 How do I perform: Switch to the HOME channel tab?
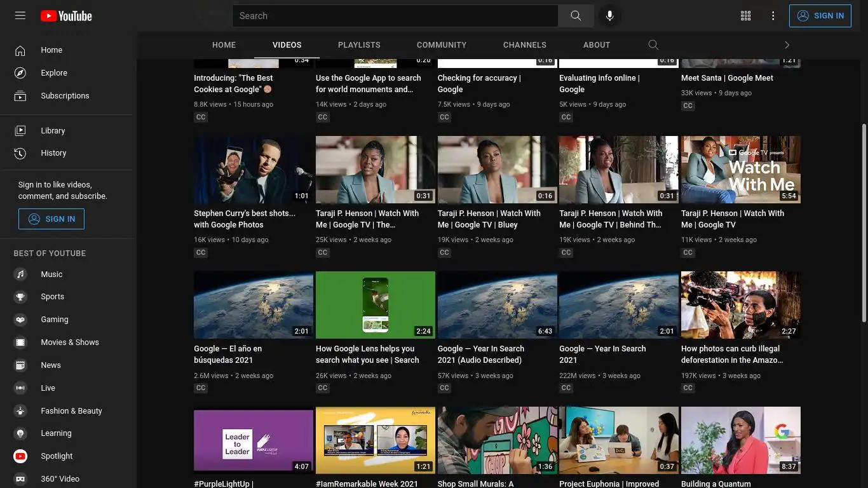(x=224, y=45)
